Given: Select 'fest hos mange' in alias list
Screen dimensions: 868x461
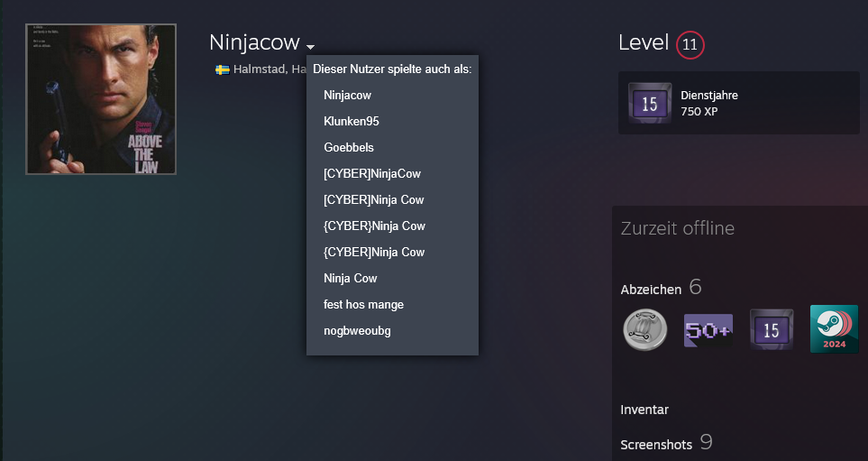Looking at the screenshot, I should (x=363, y=304).
